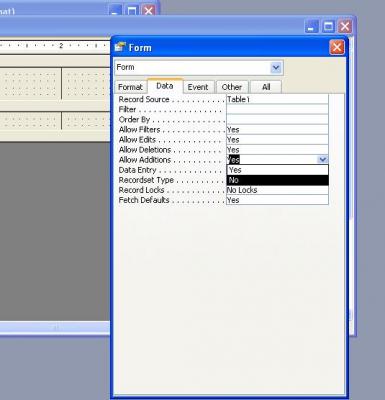Click the horizontal ruler at mark 2
385x400 pixels.
pyautogui.click(x=61, y=46)
